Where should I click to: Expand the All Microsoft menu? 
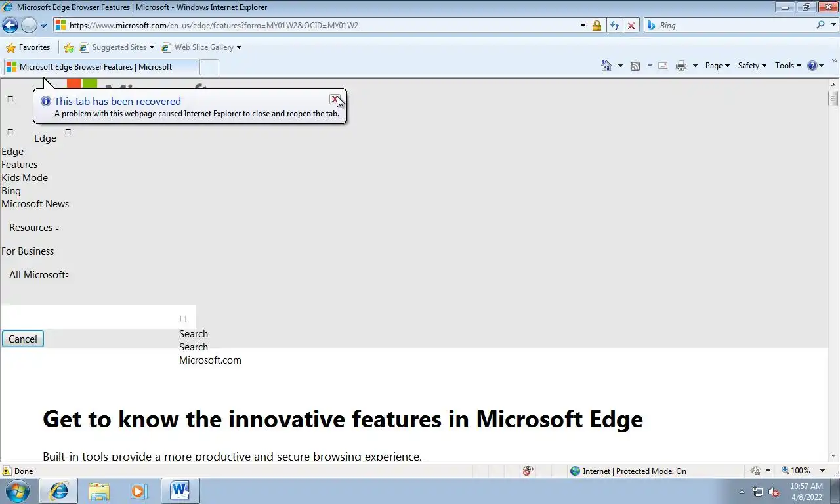coord(39,275)
